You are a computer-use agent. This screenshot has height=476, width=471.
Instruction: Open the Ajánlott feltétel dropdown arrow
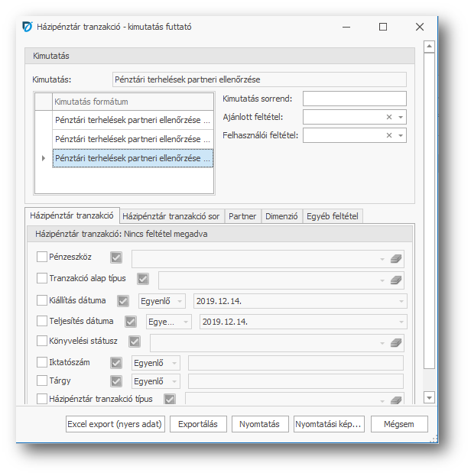click(x=401, y=117)
